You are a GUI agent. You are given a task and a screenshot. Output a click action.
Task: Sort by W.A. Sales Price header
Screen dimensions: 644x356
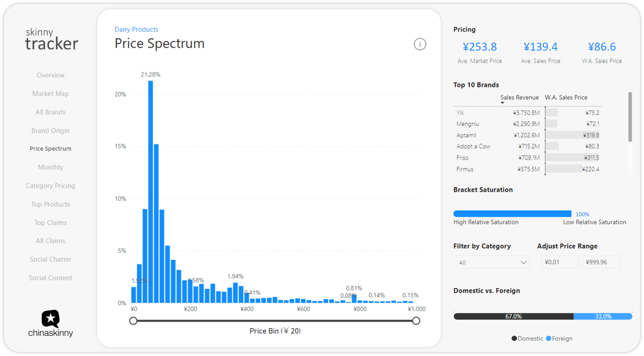pos(566,97)
